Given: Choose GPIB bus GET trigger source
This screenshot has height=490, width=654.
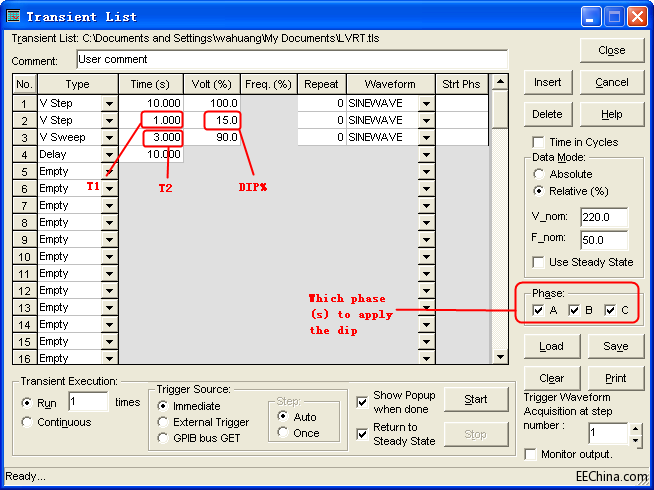Looking at the screenshot, I should (x=163, y=438).
